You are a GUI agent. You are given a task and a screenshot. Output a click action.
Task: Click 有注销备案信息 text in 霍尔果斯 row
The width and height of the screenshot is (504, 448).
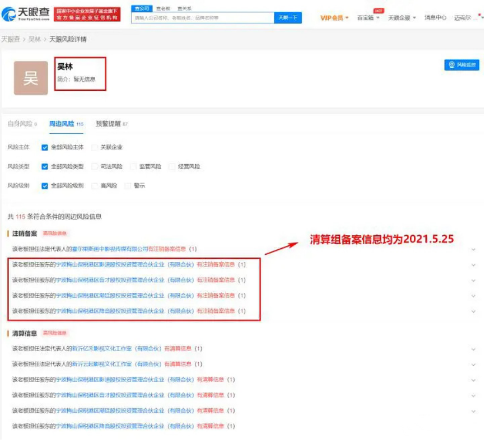(167, 249)
